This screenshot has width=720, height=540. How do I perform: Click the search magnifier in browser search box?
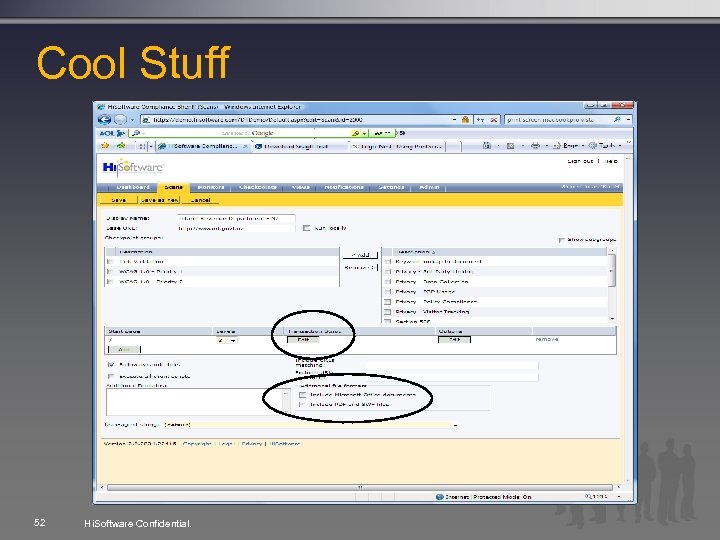[617, 120]
